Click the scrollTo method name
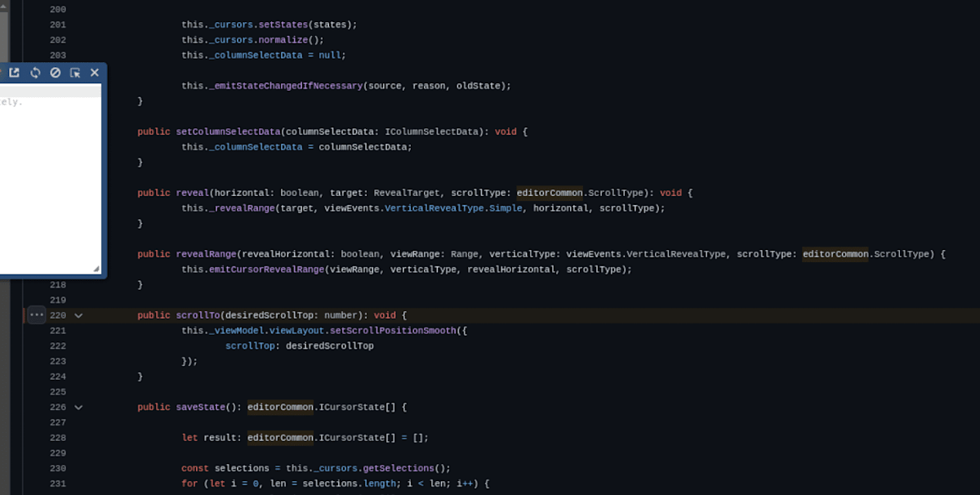Screen dimensions: 980x495 [x=198, y=315]
